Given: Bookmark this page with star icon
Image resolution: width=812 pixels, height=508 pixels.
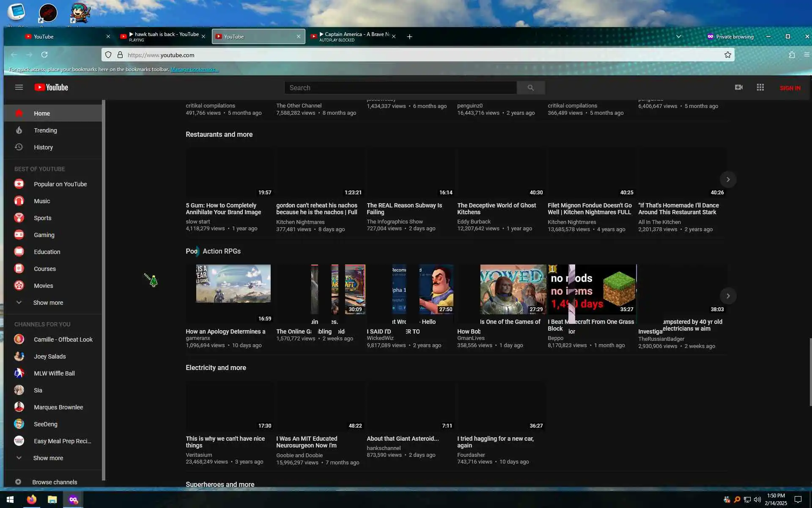Looking at the screenshot, I should [727, 55].
